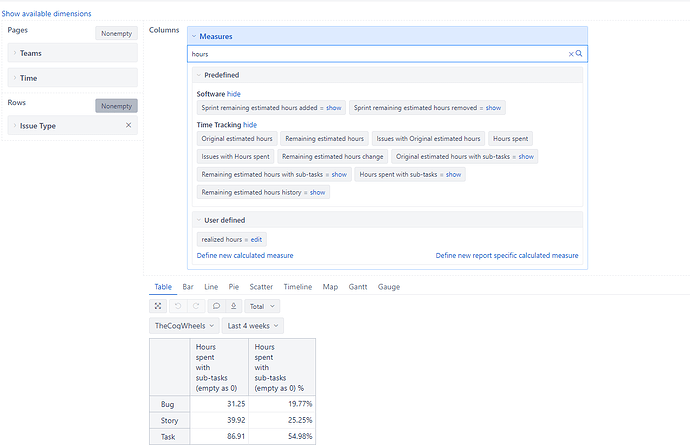Viewport: 690px width, 447px height.
Task: Select Original estimated hours measure
Action: (x=237, y=139)
